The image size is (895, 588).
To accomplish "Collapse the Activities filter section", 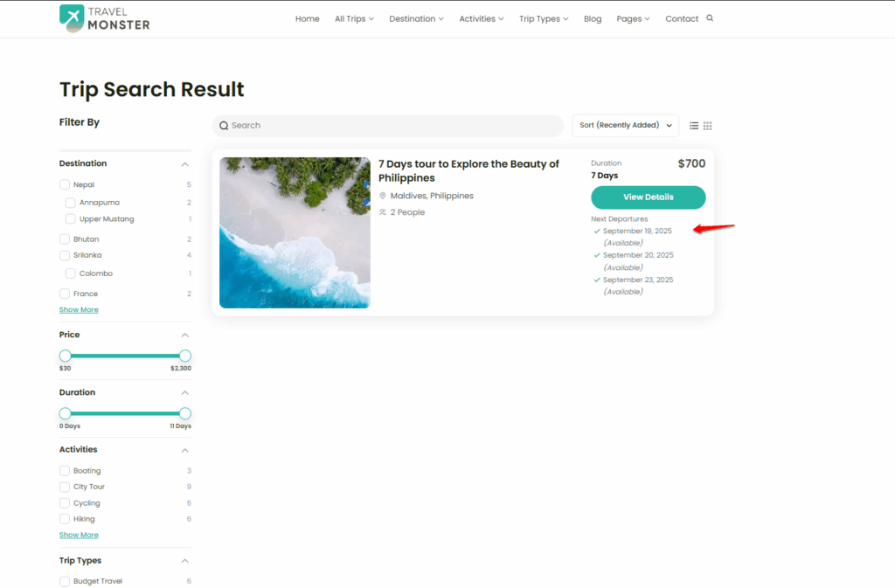I will point(185,450).
